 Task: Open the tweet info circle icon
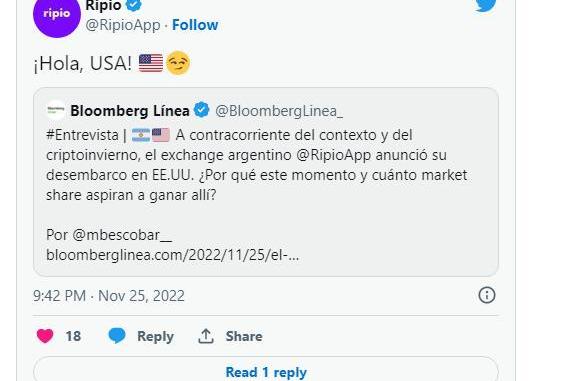point(487,295)
